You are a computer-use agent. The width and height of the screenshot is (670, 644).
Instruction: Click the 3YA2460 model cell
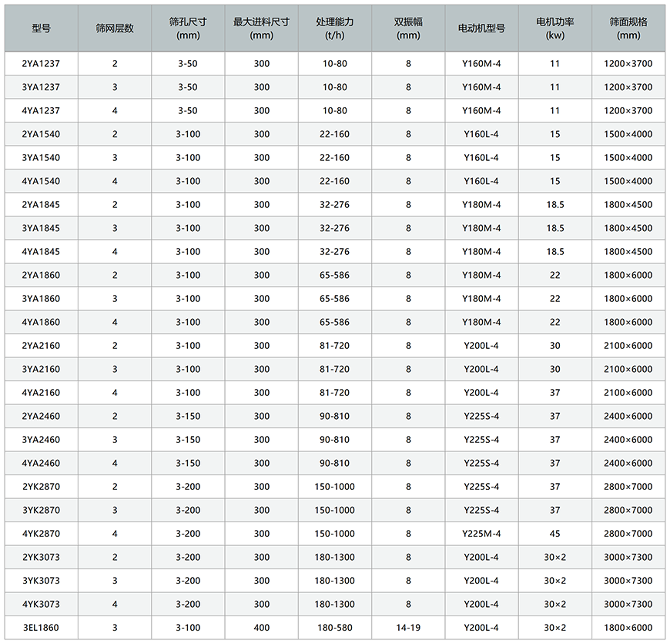41,440
